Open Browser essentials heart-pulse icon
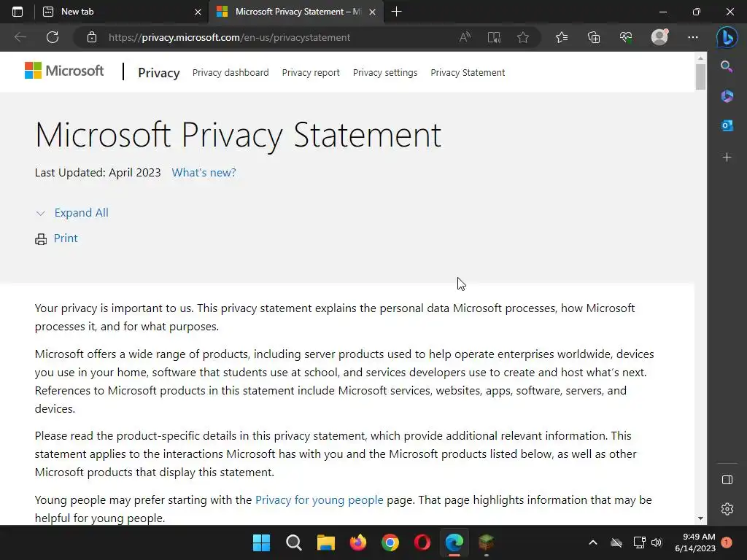 click(626, 37)
